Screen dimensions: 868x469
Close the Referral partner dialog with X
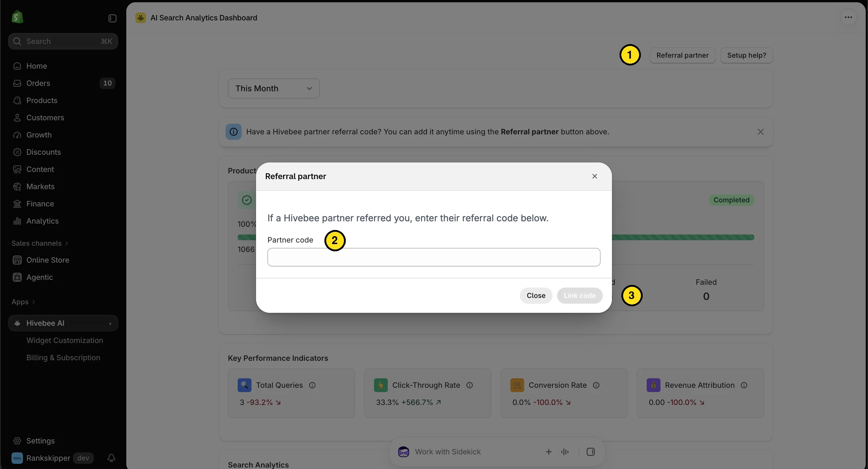click(595, 176)
